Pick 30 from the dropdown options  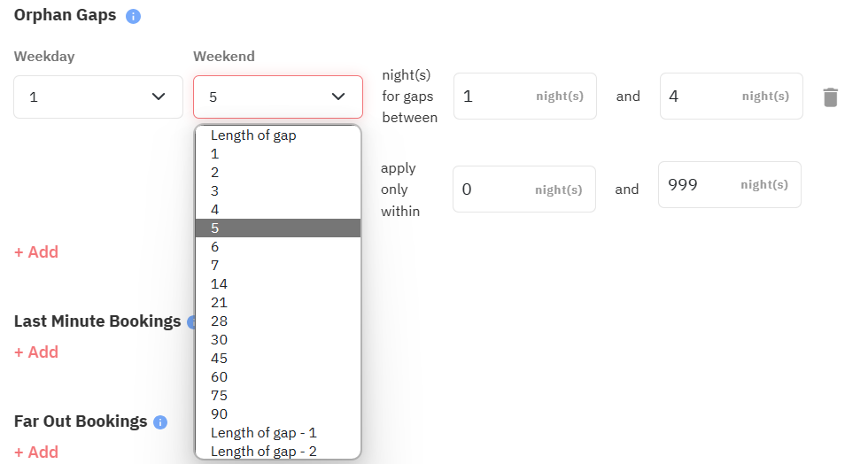pos(219,340)
